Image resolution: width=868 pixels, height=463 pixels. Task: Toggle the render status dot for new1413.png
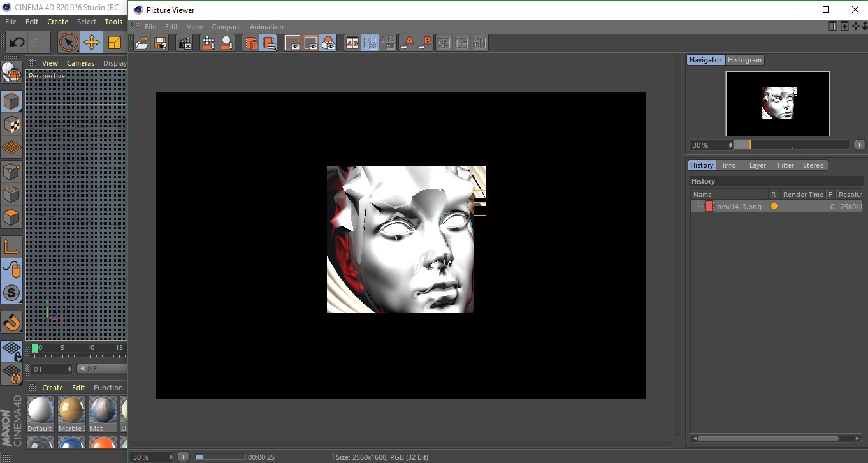click(774, 207)
